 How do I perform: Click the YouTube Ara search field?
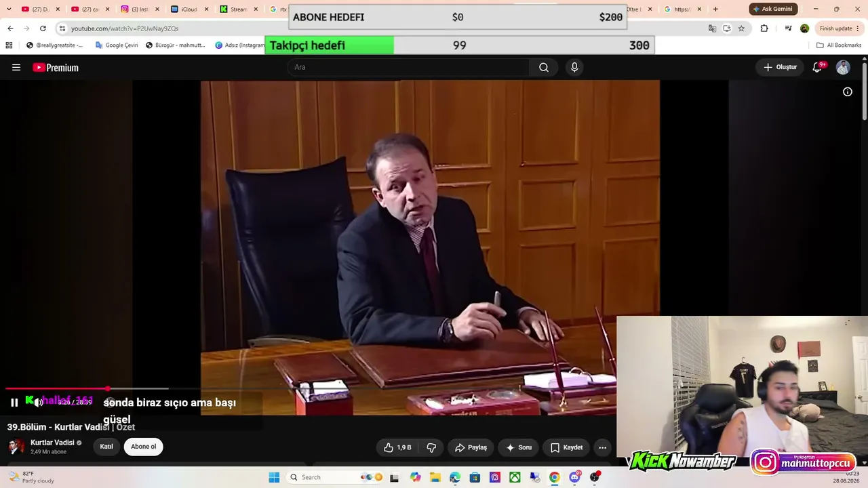409,67
